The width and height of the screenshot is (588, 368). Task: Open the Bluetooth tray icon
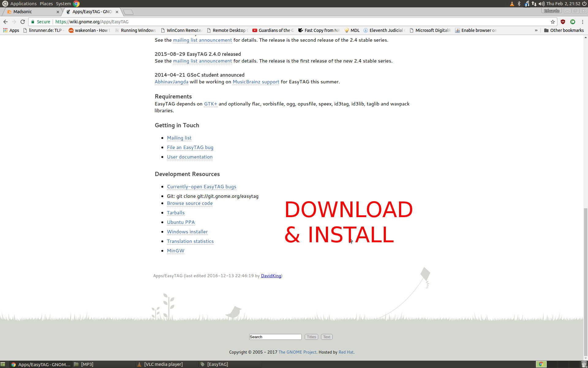[x=519, y=4]
